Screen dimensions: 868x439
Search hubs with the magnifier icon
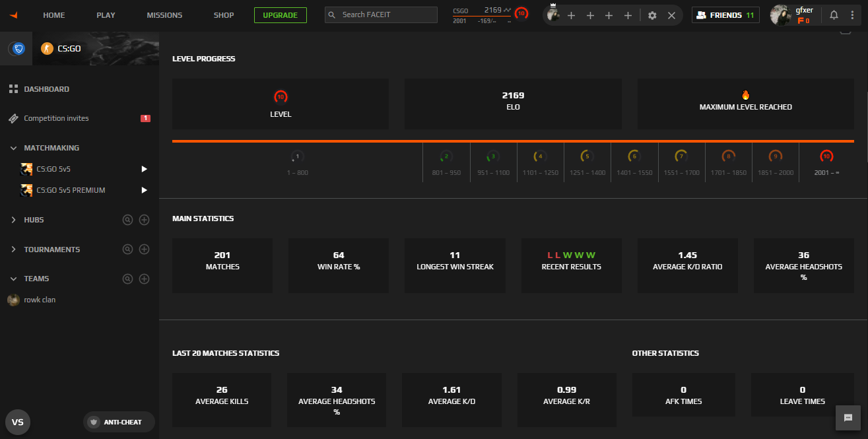(x=127, y=220)
